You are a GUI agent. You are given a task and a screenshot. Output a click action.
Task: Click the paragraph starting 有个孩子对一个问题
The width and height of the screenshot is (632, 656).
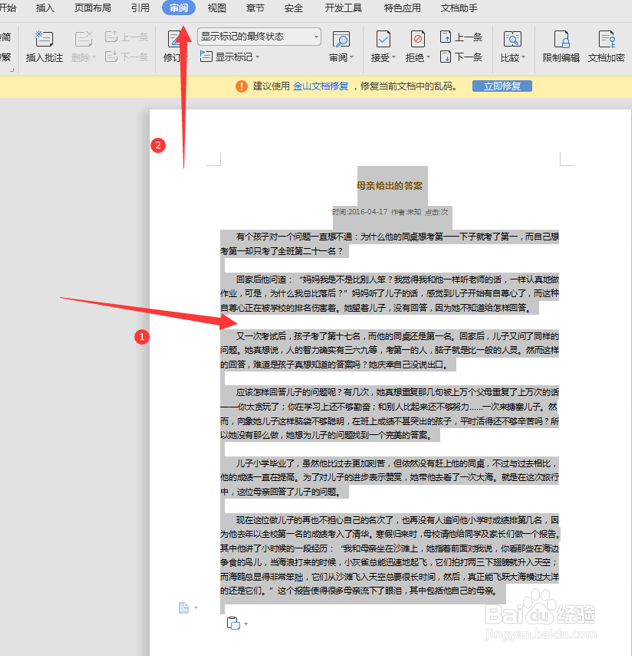[389, 244]
